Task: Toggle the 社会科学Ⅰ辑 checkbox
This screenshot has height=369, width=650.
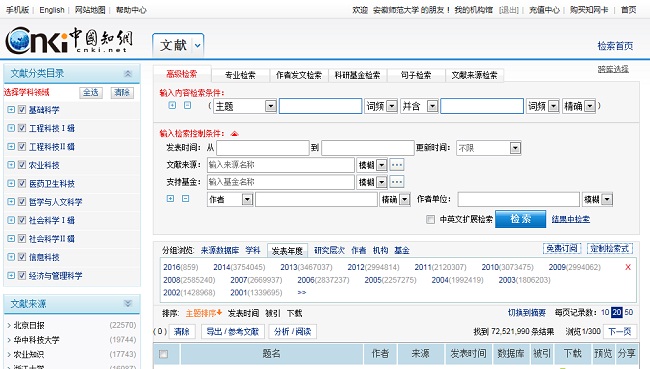Action: pos(22,220)
